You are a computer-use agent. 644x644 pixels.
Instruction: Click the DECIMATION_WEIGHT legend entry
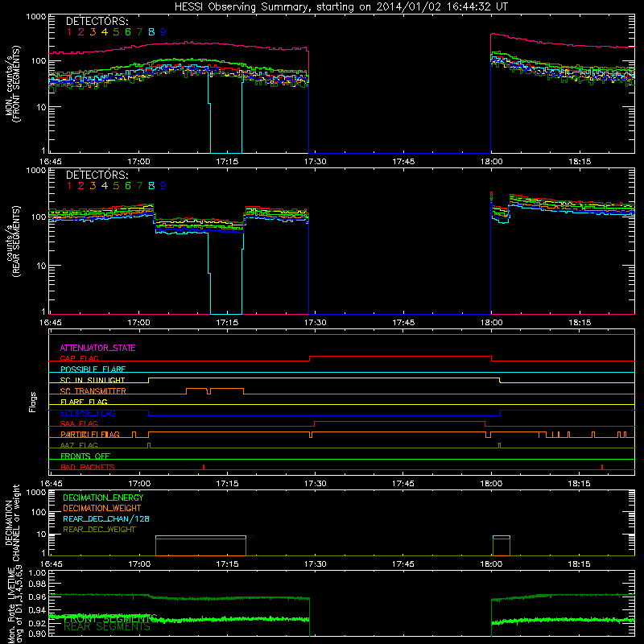click(102, 509)
